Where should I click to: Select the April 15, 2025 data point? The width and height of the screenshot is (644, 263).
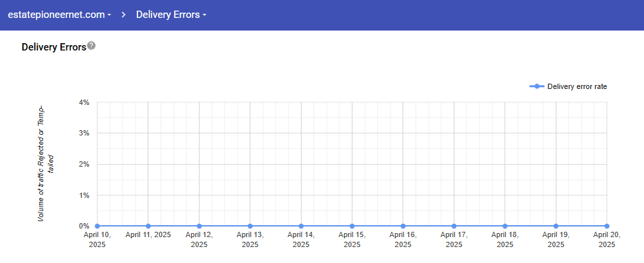[352, 226]
